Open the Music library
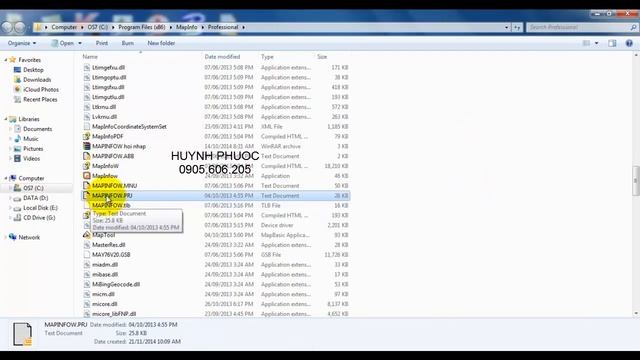640x360 pixels. (x=31, y=139)
